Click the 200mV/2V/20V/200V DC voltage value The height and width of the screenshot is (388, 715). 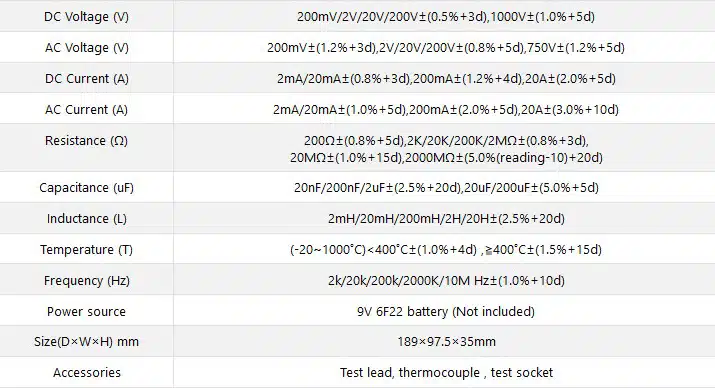[x=446, y=17]
